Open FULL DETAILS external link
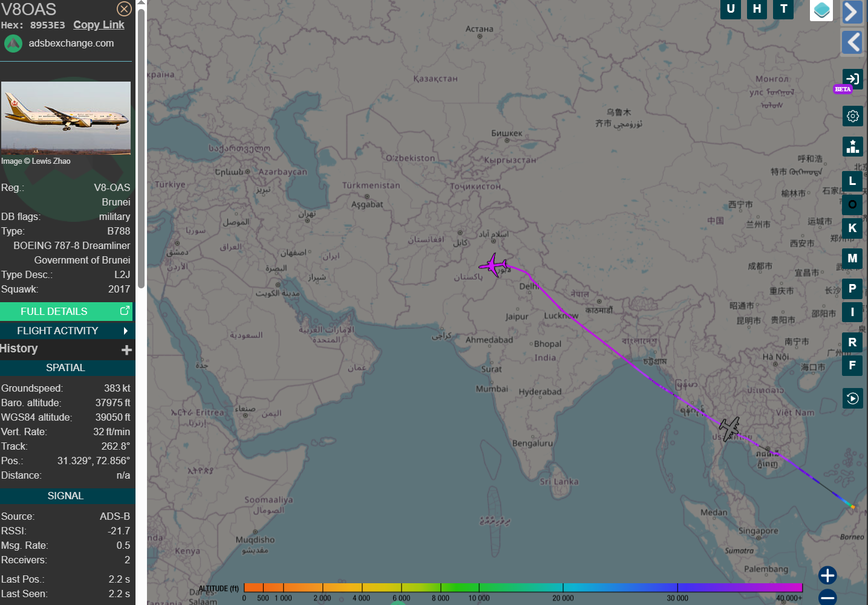868x605 pixels. (66, 311)
